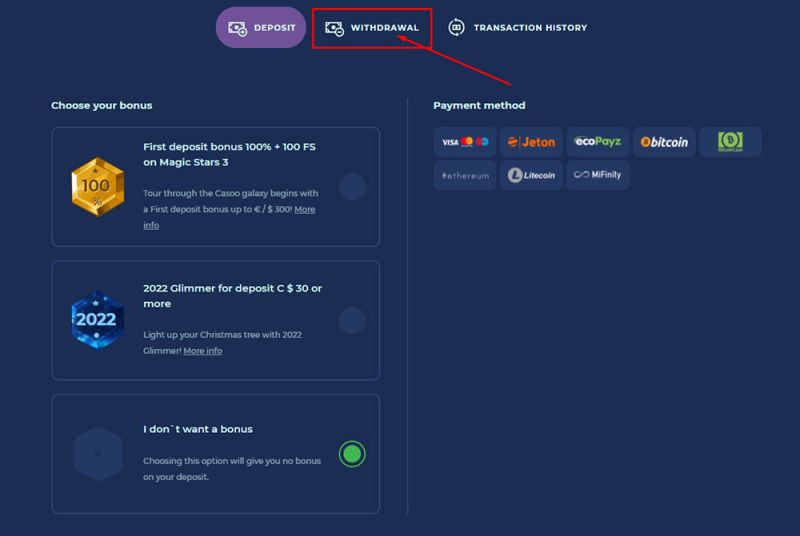Image resolution: width=800 pixels, height=536 pixels.
Task: Switch to the Withdrawal tab
Action: click(x=372, y=28)
